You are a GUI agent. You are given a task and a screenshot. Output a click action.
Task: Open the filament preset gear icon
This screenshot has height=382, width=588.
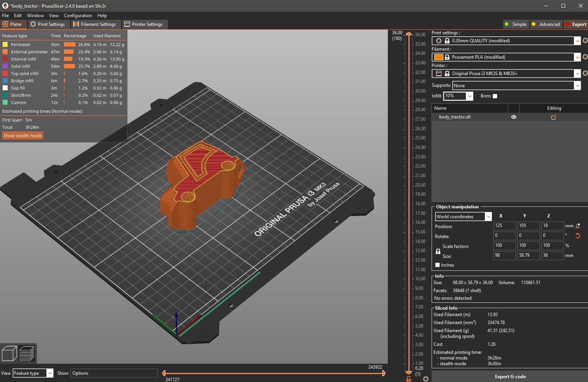tap(585, 57)
